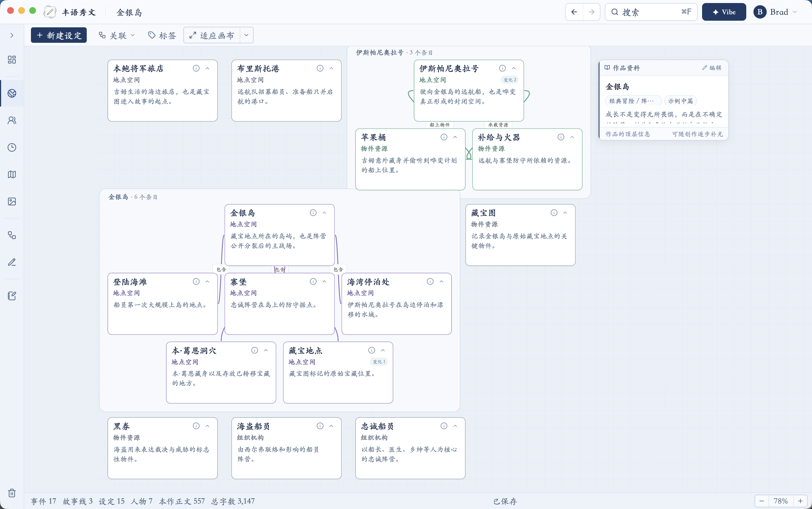The image size is (812, 509).
Task: Open the notes edit icon in sidebar
Action: click(12, 296)
